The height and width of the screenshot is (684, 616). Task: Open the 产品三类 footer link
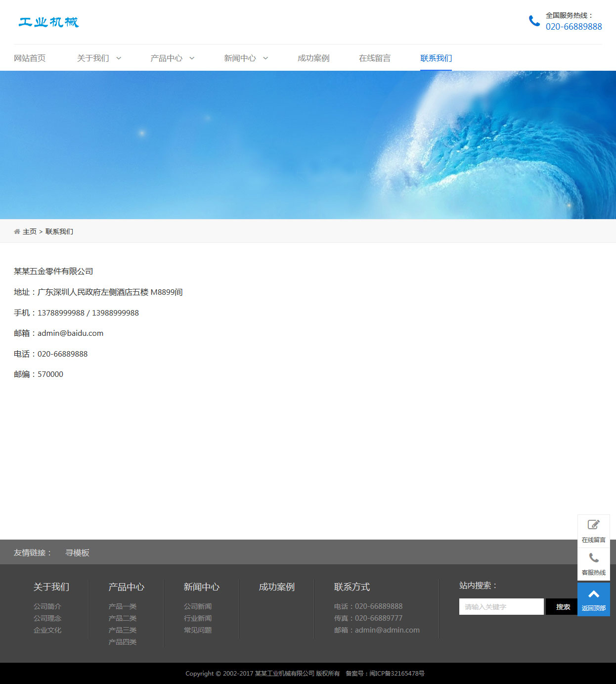123,630
